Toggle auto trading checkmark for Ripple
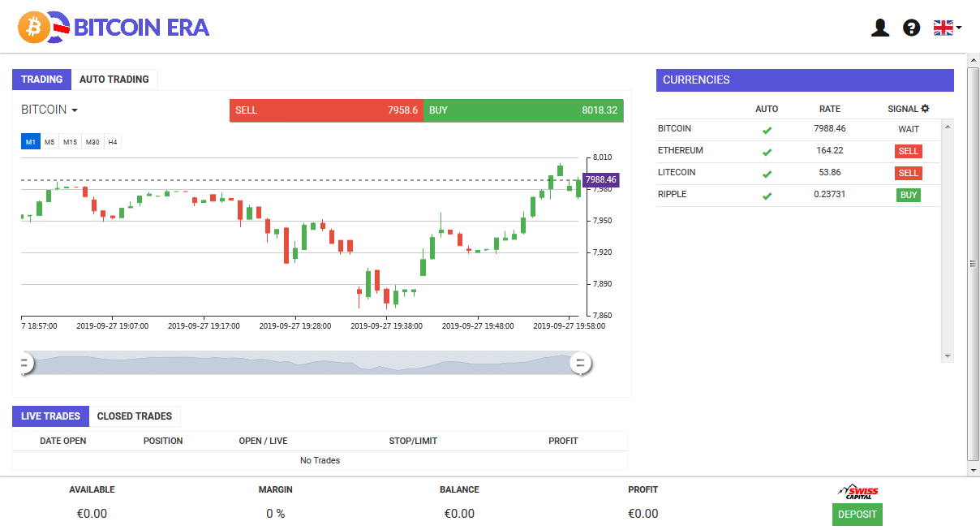This screenshot has height=530, width=980. 767,195
